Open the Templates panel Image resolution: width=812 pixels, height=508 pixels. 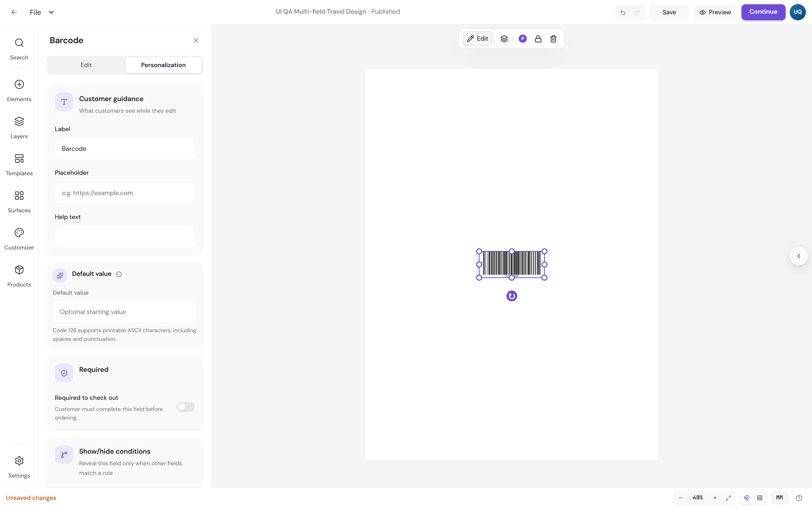tap(19, 165)
